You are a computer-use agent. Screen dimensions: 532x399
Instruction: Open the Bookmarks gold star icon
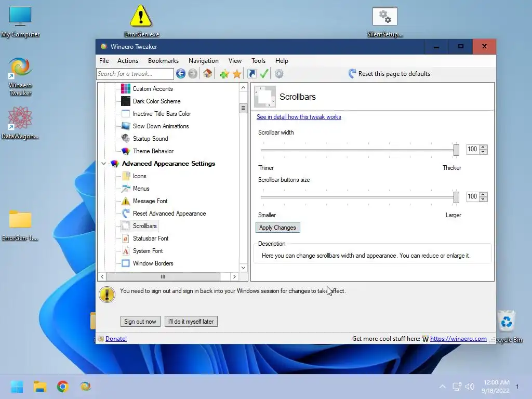[237, 74]
